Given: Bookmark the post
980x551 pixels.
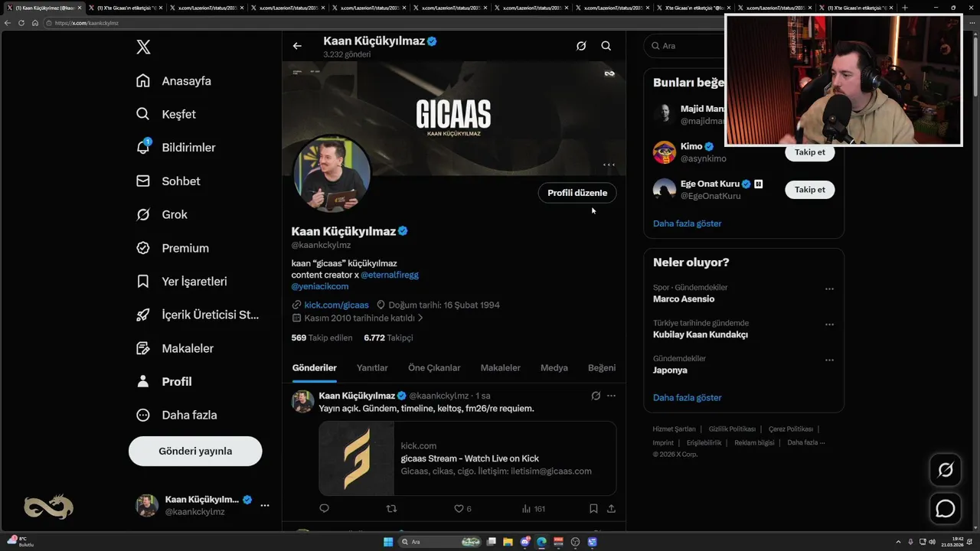Looking at the screenshot, I should (x=593, y=508).
